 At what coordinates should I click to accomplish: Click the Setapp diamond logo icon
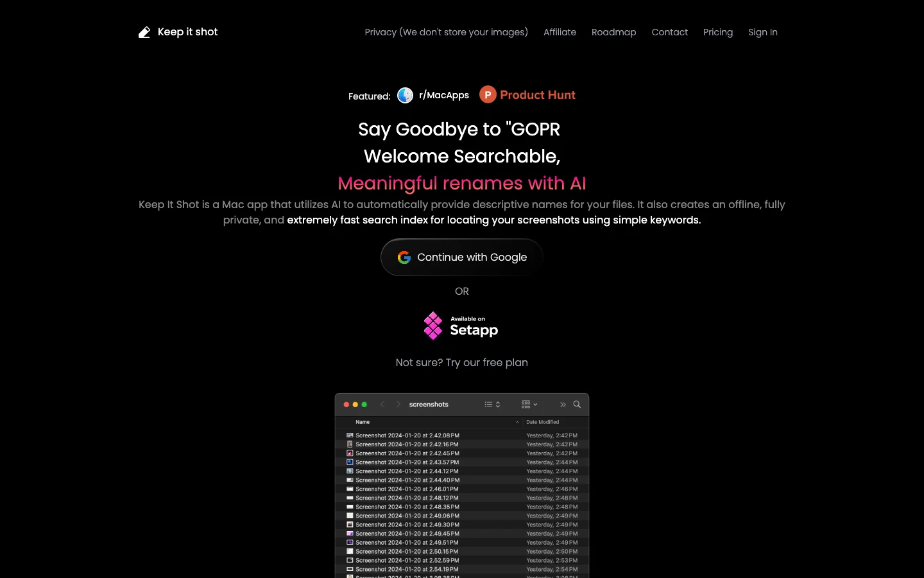click(433, 326)
